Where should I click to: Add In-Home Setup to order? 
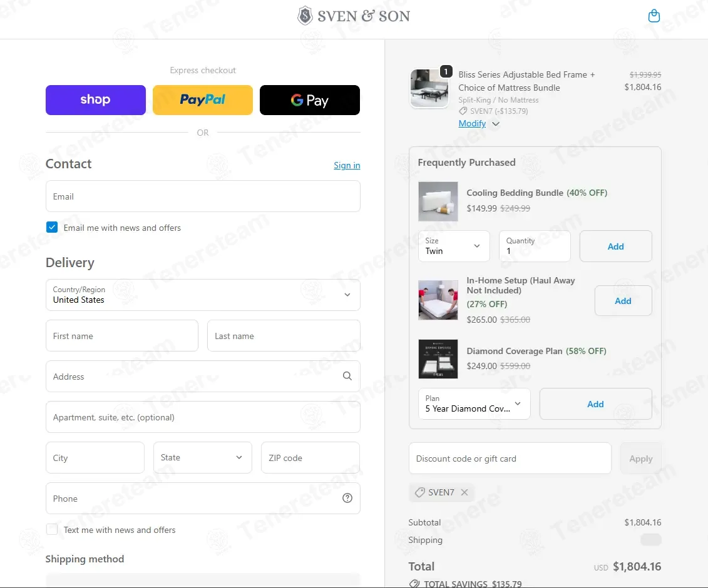click(623, 300)
